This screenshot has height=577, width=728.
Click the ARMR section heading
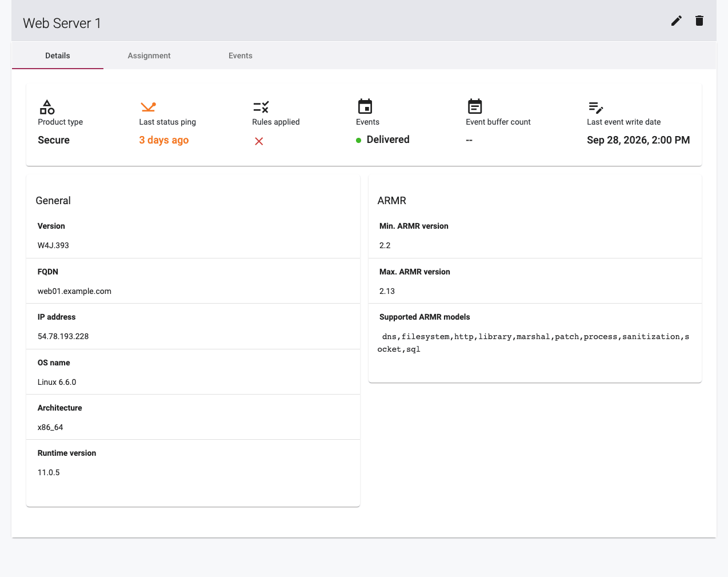click(x=392, y=201)
